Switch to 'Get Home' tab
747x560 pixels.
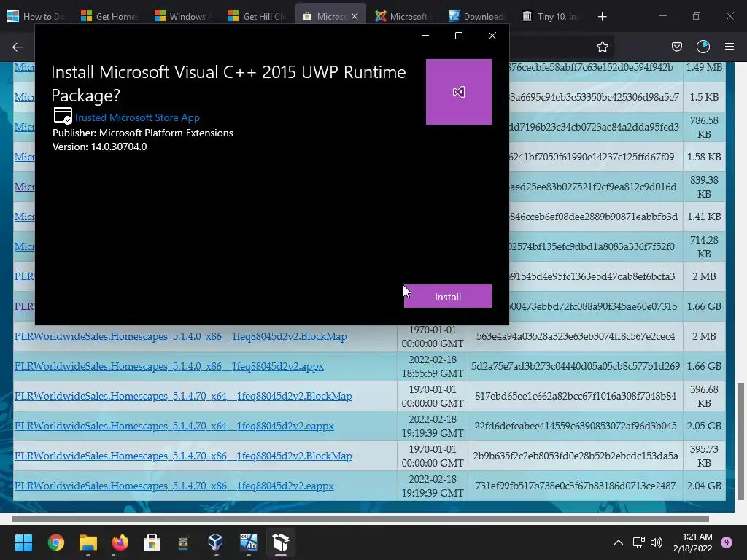(x=110, y=17)
